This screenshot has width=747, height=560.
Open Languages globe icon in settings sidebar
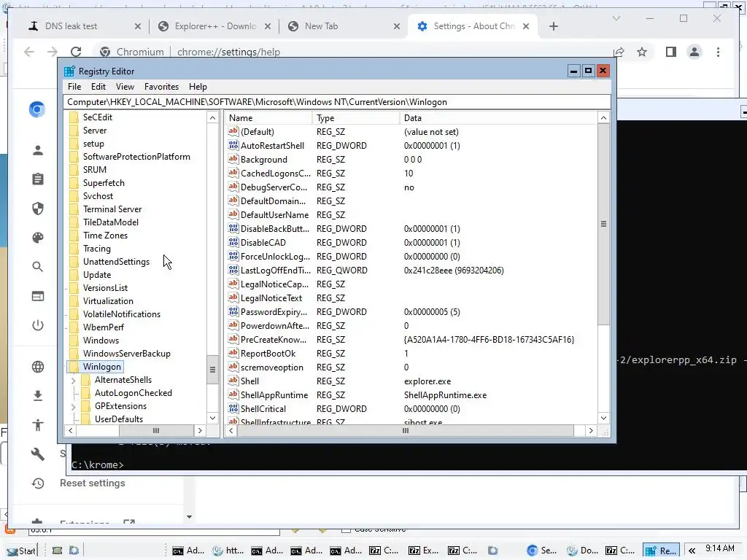[x=38, y=367]
